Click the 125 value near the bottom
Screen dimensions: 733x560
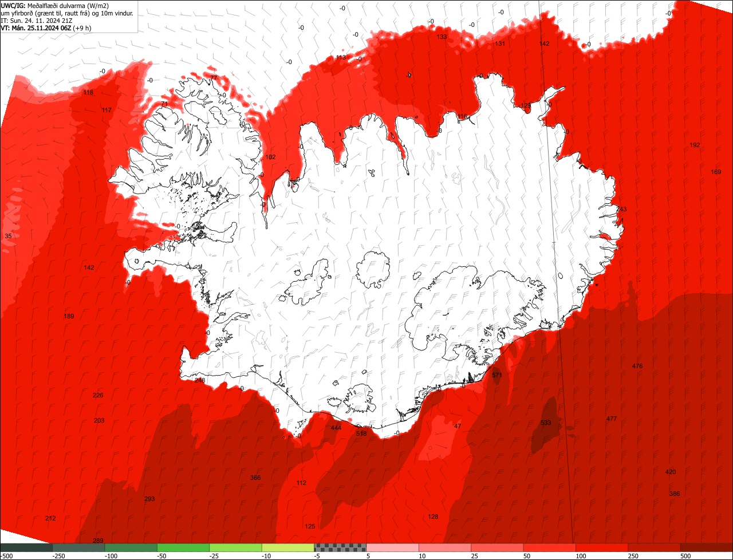click(310, 526)
